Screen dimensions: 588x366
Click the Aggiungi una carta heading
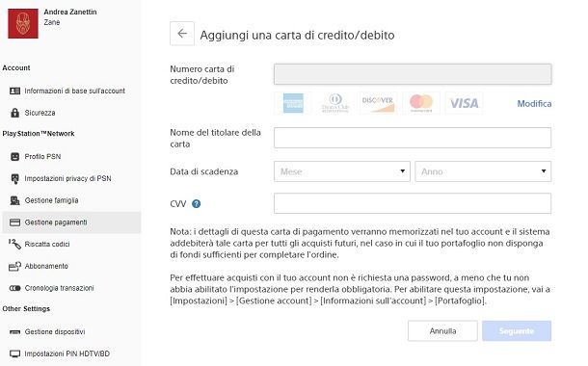297,35
